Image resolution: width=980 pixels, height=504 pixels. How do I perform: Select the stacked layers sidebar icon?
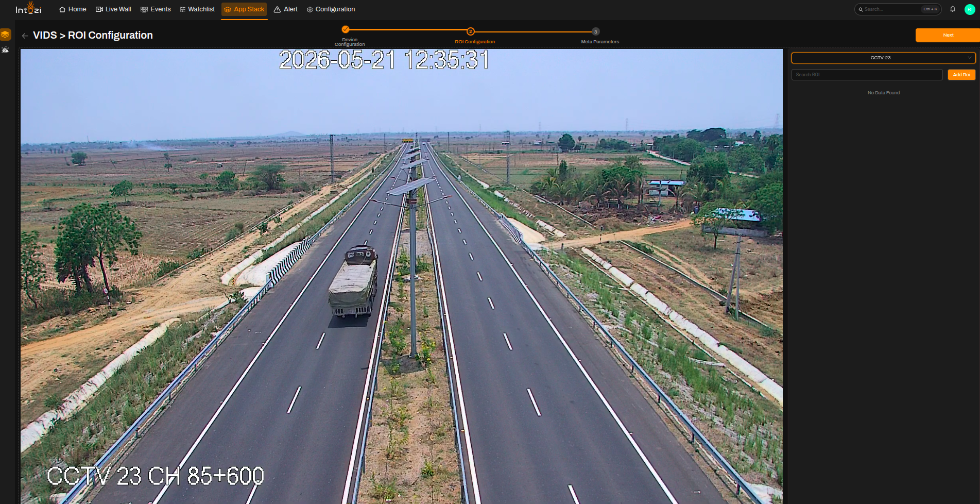(6, 35)
